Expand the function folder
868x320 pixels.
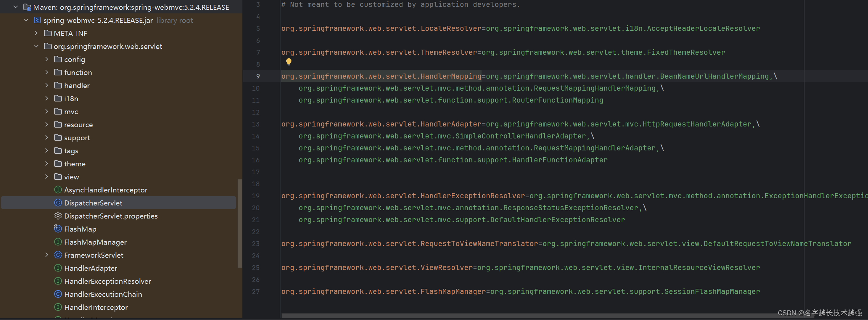47,72
